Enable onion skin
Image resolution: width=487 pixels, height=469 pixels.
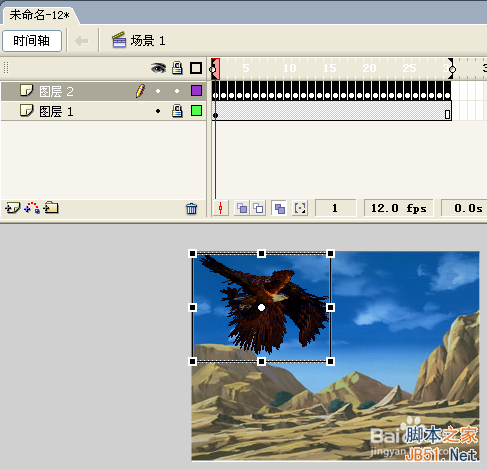click(x=242, y=208)
